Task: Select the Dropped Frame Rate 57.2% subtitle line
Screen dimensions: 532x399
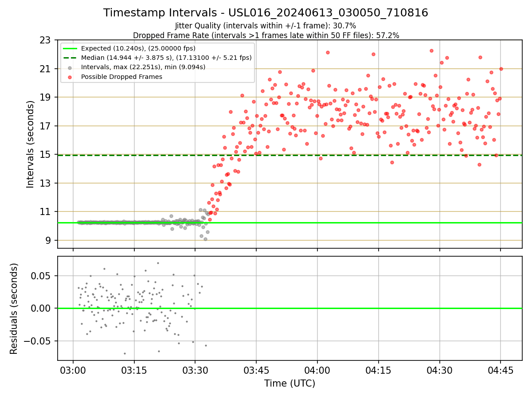Action: 266,35
